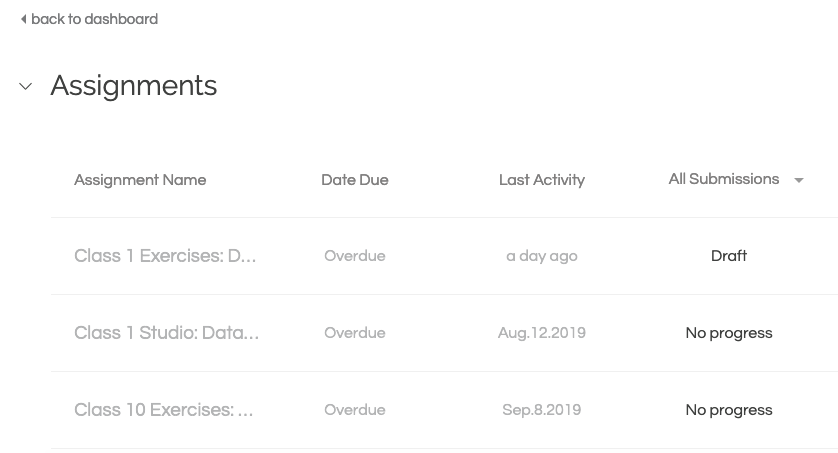Image resolution: width=838 pixels, height=453 pixels.
Task: Click the Aug.12.2019 last activity date
Action: pyautogui.click(x=542, y=333)
